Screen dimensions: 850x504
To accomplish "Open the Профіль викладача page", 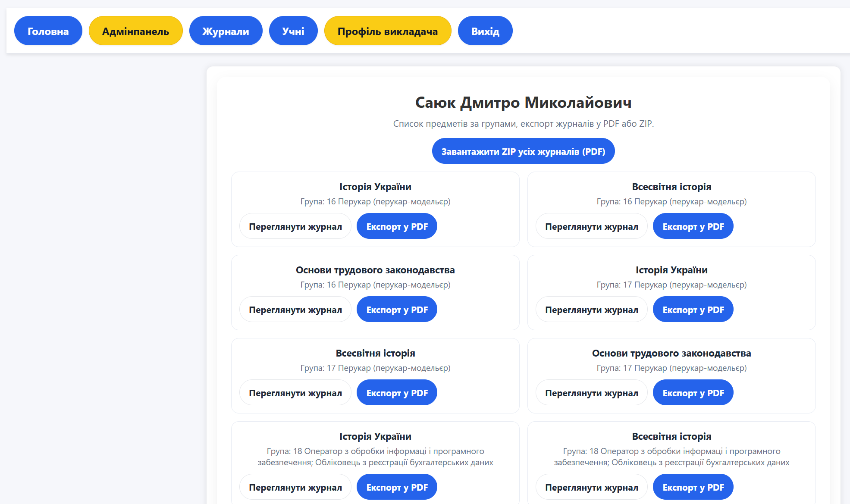I will coord(388,30).
